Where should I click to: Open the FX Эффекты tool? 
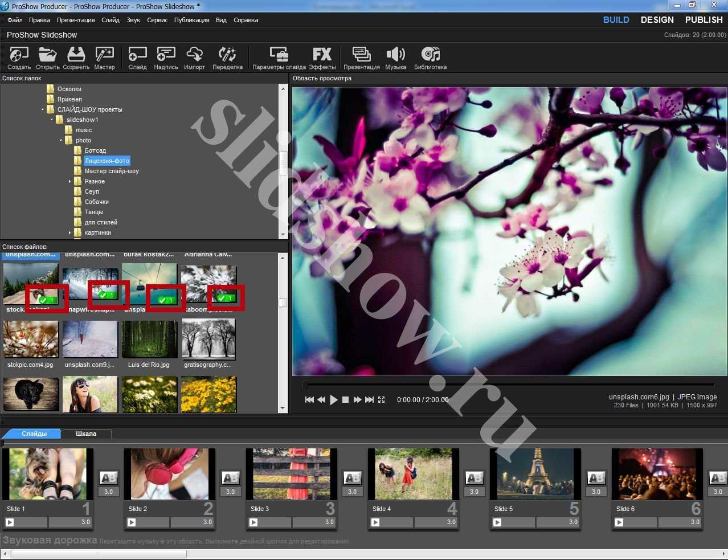tap(322, 55)
